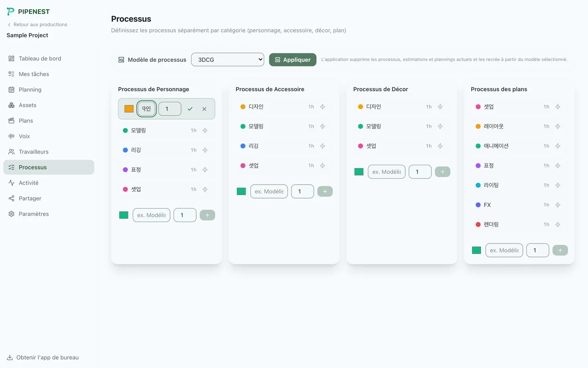Screen dimensions: 588x368
Task: Click the Partager share icon
Action: pyautogui.click(x=11, y=199)
